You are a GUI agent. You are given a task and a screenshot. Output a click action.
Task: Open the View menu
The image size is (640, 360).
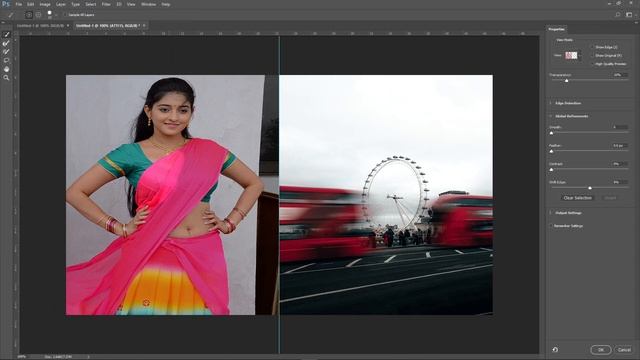tap(131, 4)
